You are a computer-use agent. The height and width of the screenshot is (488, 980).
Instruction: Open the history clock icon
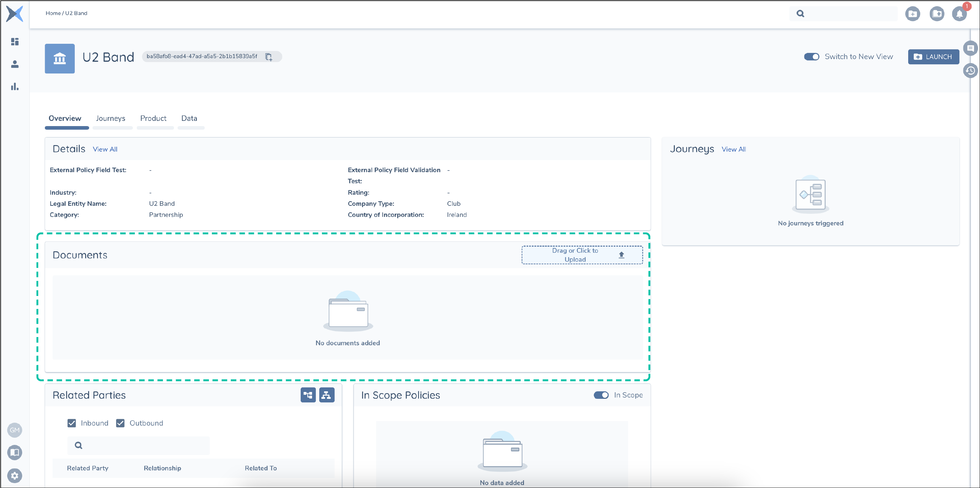coord(970,71)
